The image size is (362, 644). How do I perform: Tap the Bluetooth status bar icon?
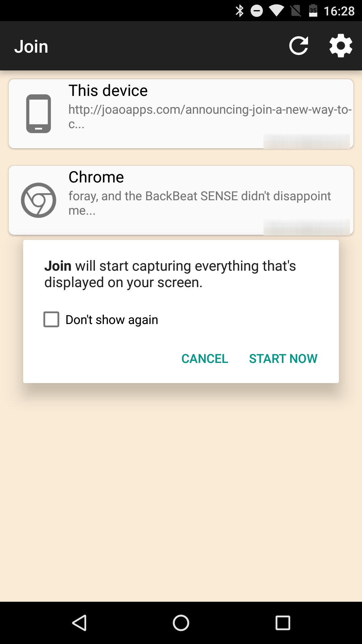point(239,10)
